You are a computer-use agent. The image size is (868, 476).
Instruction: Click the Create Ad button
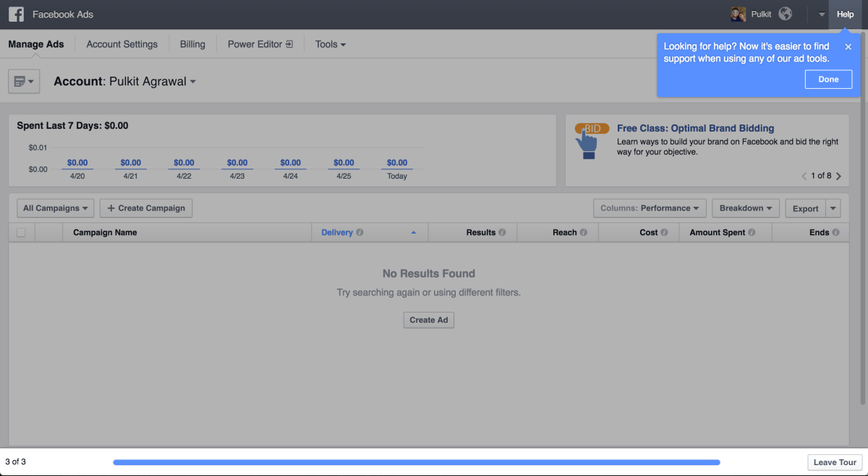tap(429, 320)
